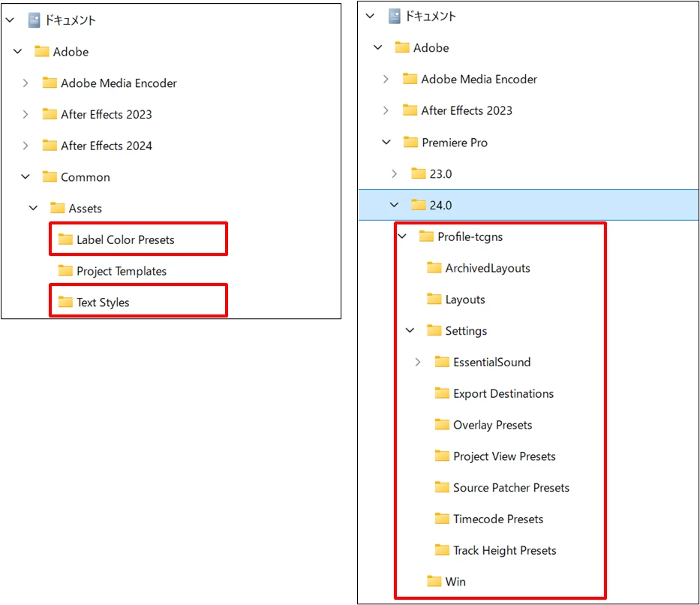Collapse the Adobe folder in the right tree
This screenshot has width=700, height=605.
[378, 47]
